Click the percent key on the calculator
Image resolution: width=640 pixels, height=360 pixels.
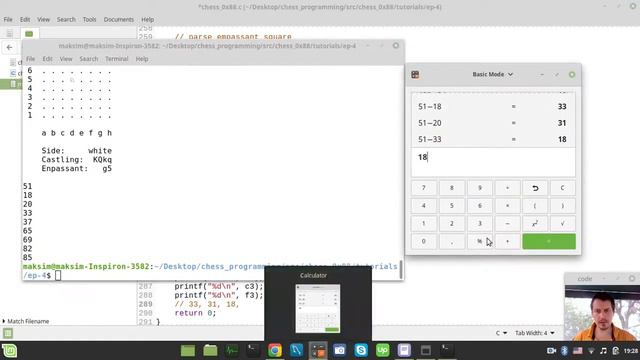pyautogui.click(x=480, y=241)
